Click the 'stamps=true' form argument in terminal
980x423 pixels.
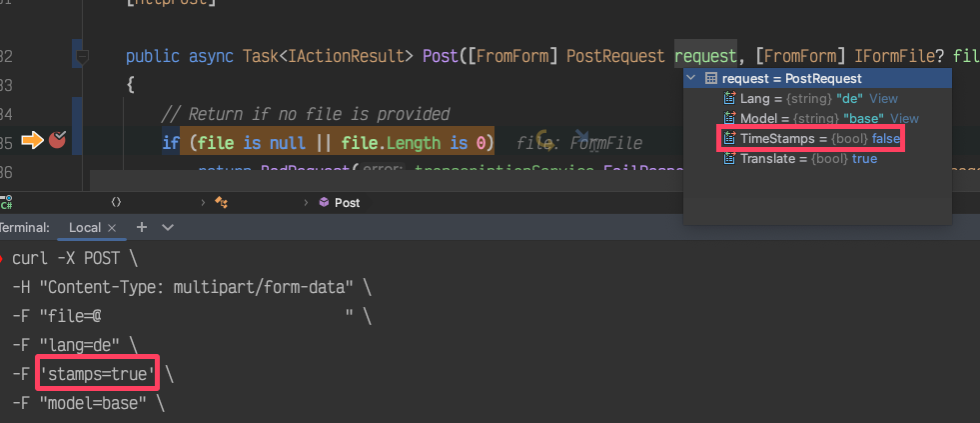(98, 374)
